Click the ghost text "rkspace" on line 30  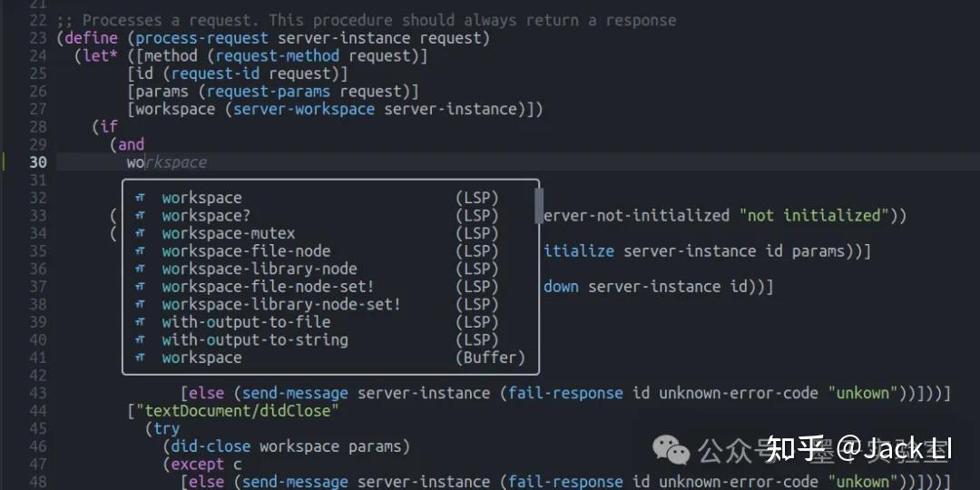coord(176,162)
